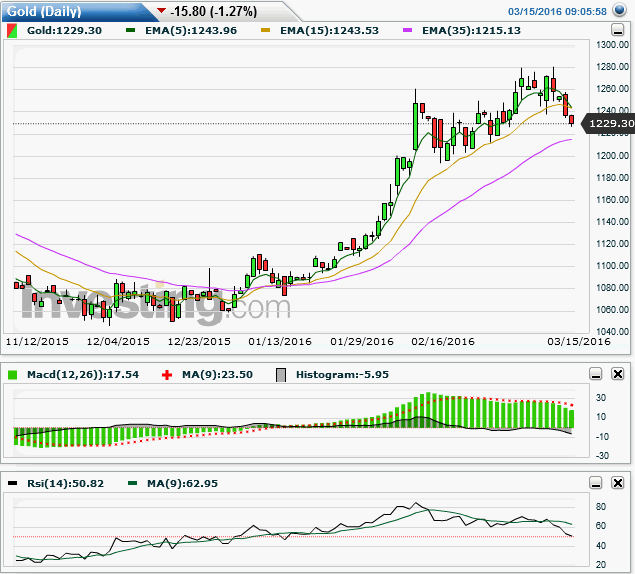Click the Histogram:-5.95 text
635x574 pixels.
click(343, 374)
